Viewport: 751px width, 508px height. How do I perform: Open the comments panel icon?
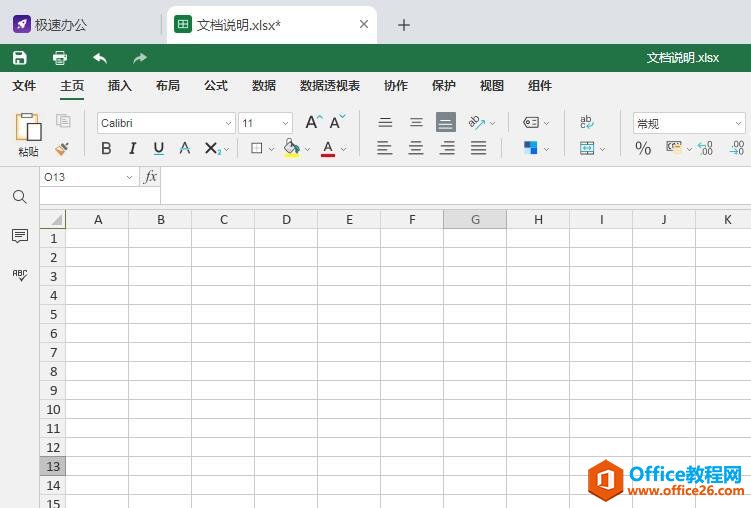tap(20, 236)
